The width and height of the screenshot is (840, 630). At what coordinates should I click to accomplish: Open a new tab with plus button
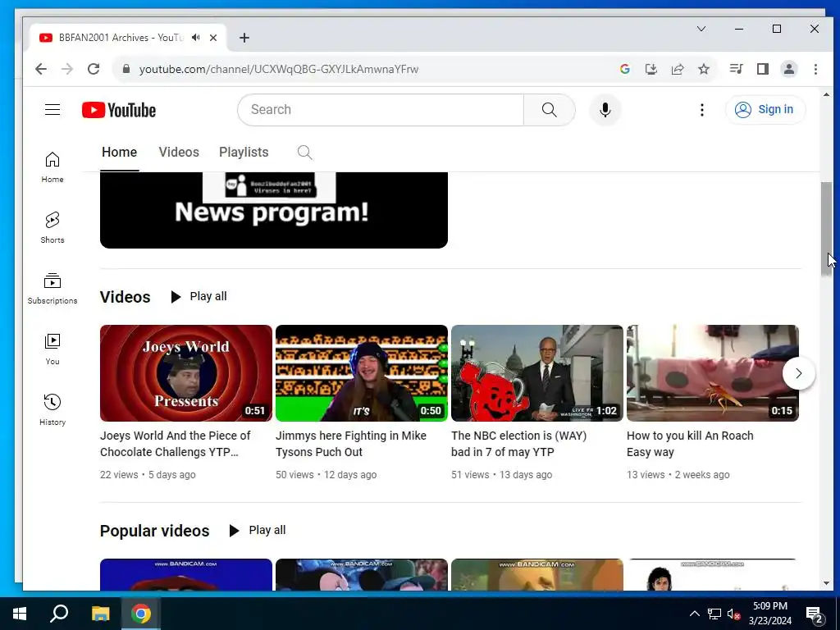click(x=244, y=38)
